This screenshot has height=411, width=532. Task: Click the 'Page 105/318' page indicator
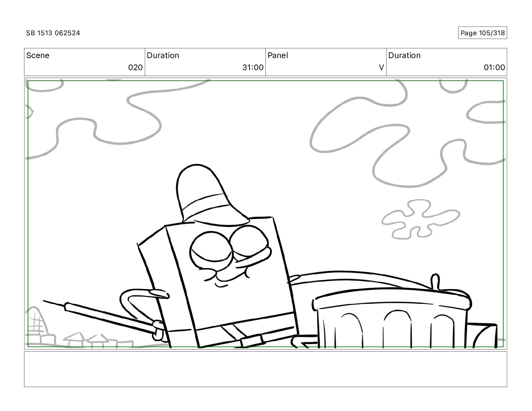click(x=482, y=33)
